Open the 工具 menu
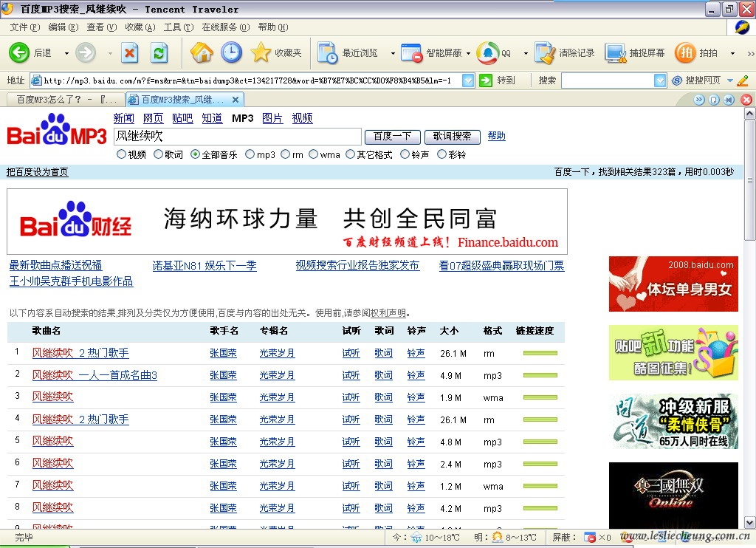Image resolution: width=756 pixels, height=548 pixels. click(179, 27)
